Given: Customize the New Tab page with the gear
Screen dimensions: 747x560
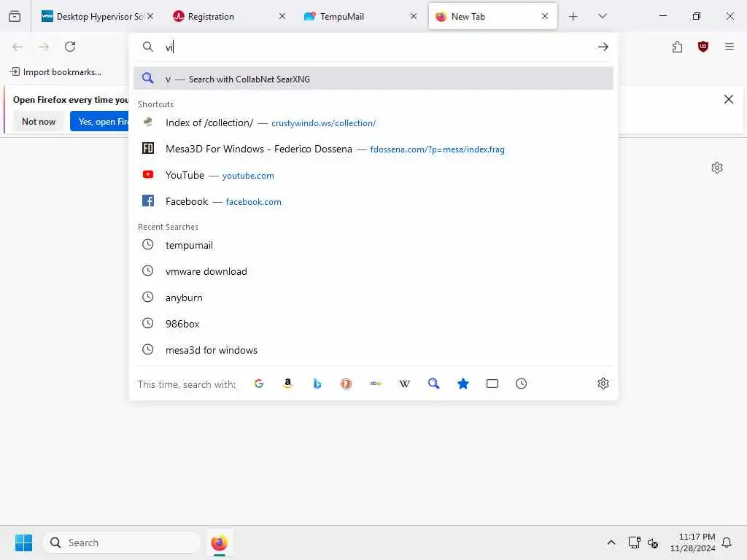Looking at the screenshot, I should point(717,168).
